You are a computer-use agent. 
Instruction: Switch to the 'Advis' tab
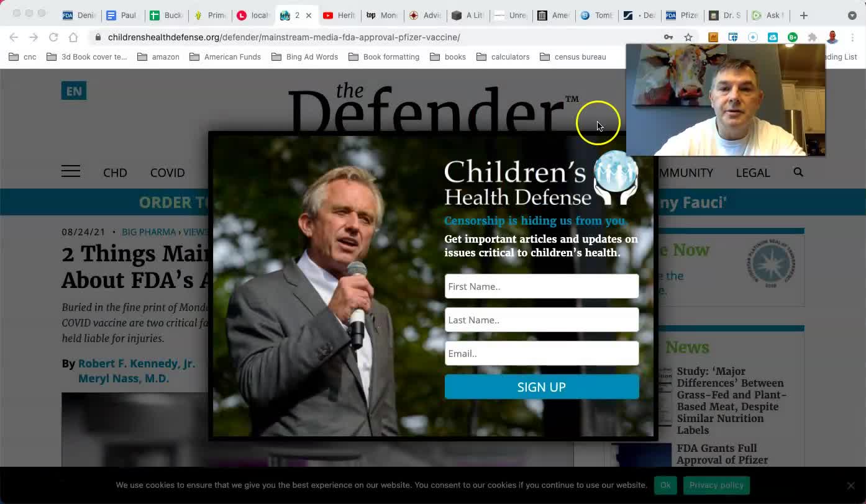coord(426,16)
